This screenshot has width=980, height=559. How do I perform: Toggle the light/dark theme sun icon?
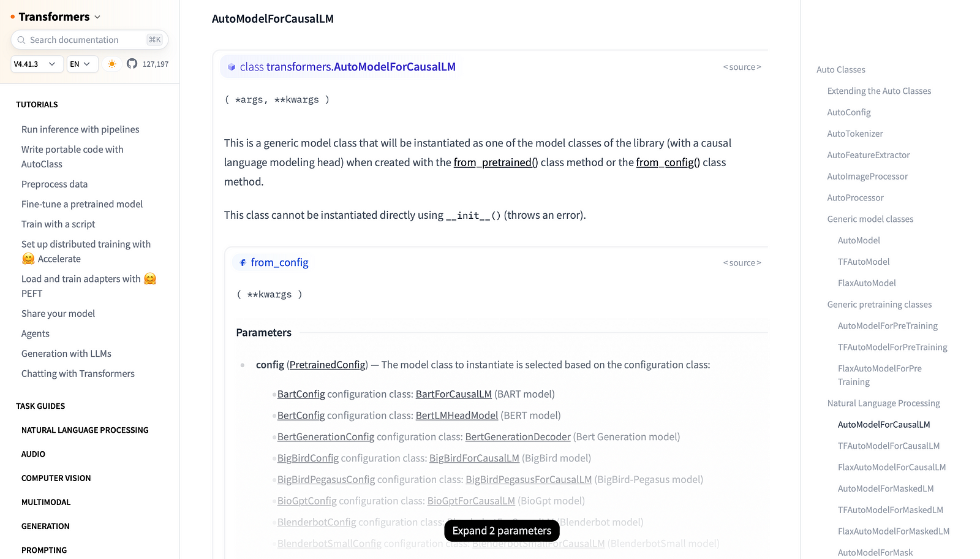tap(111, 64)
